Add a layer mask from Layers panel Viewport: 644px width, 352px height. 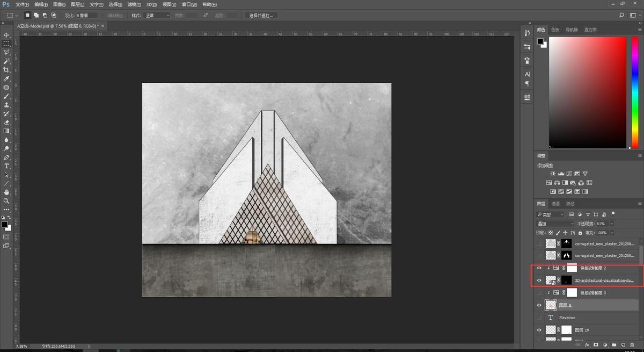click(596, 344)
